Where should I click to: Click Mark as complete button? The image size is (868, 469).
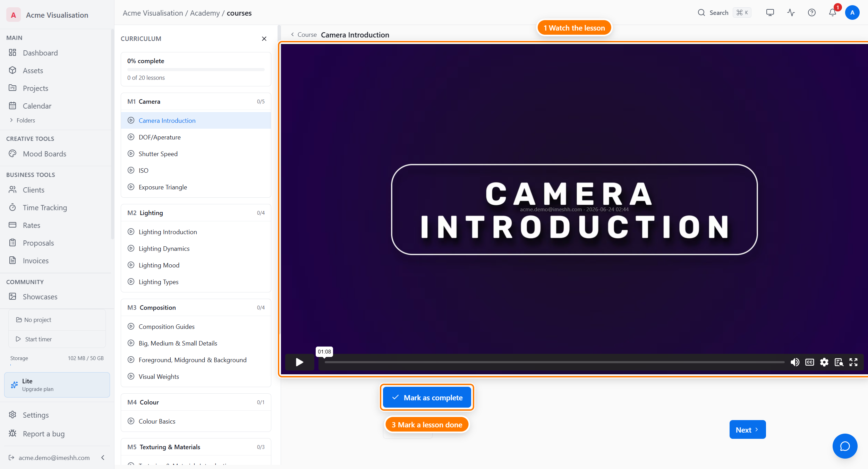point(427,398)
